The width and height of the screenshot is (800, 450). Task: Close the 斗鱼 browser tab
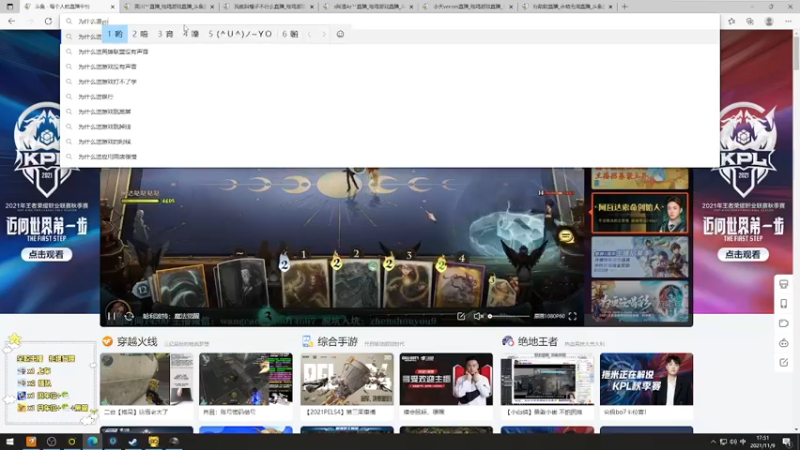(112, 7)
